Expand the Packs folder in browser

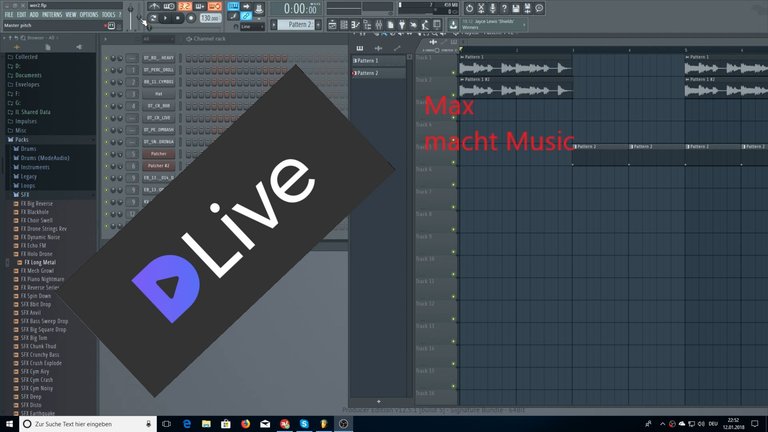(x=22, y=140)
